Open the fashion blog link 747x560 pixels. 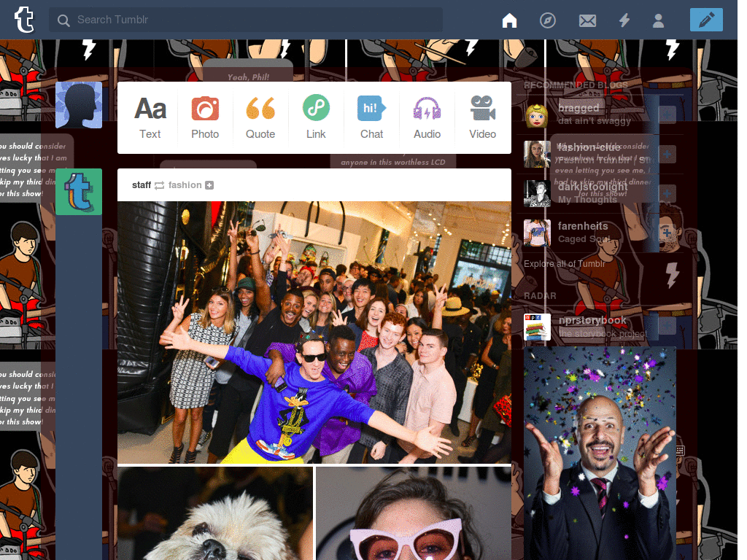185,184
